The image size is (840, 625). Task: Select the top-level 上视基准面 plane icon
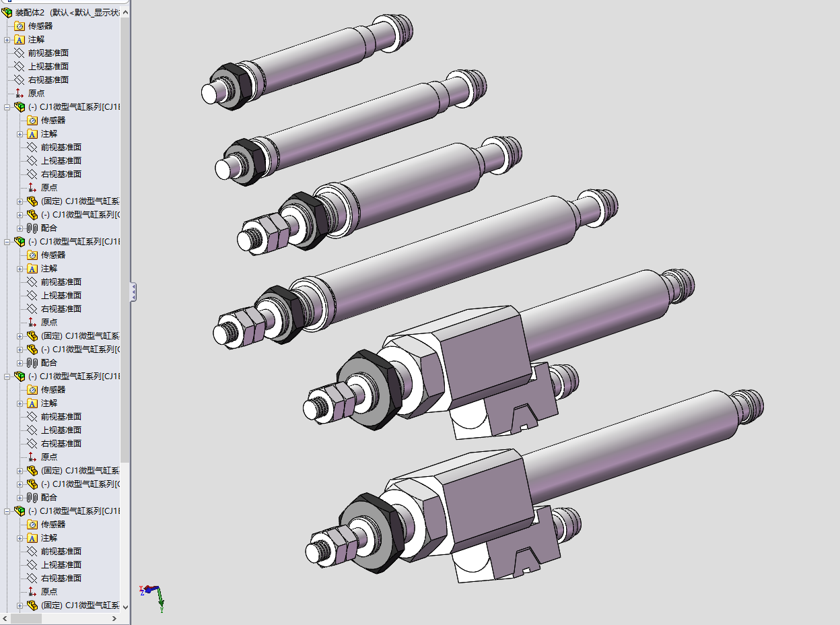pos(19,66)
